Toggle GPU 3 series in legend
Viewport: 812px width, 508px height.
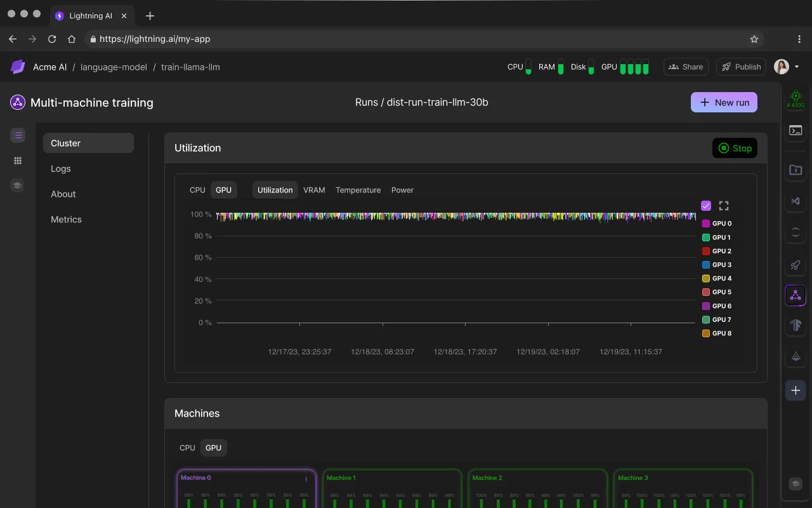[x=717, y=265]
